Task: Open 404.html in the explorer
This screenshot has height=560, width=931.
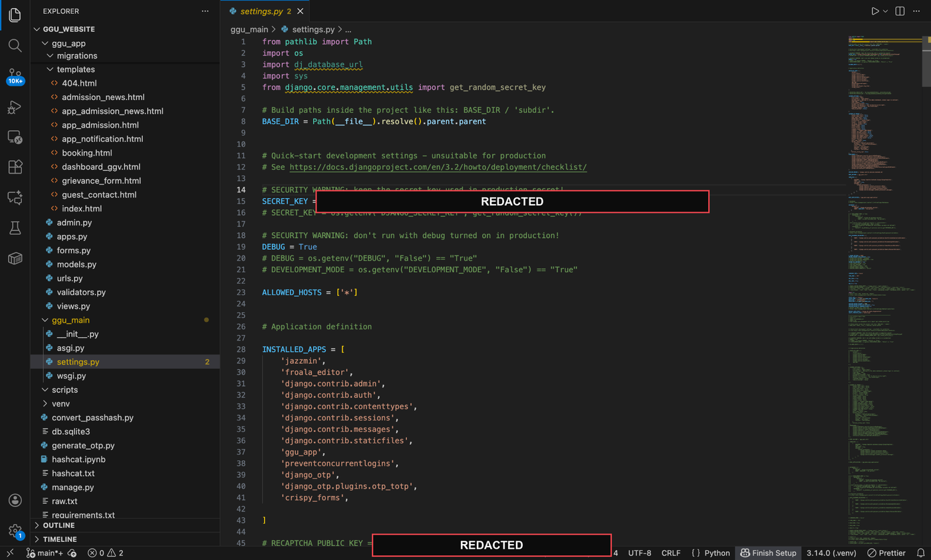Action: point(79,83)
